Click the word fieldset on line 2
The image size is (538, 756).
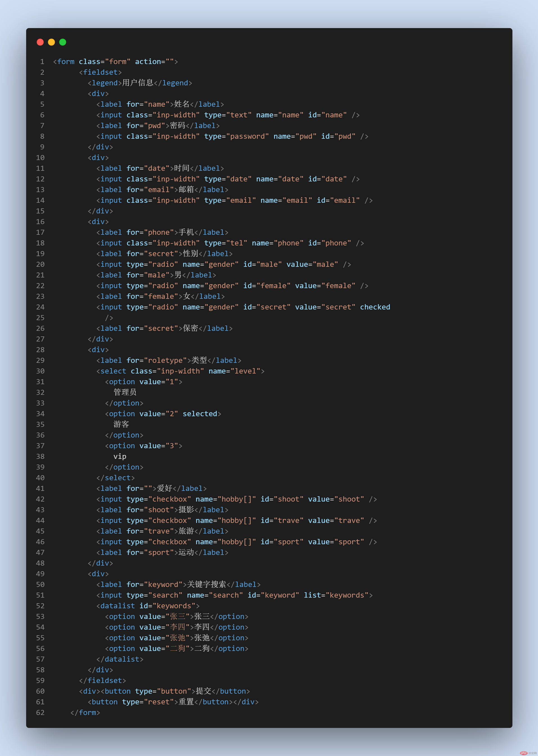tap(100, 72)
